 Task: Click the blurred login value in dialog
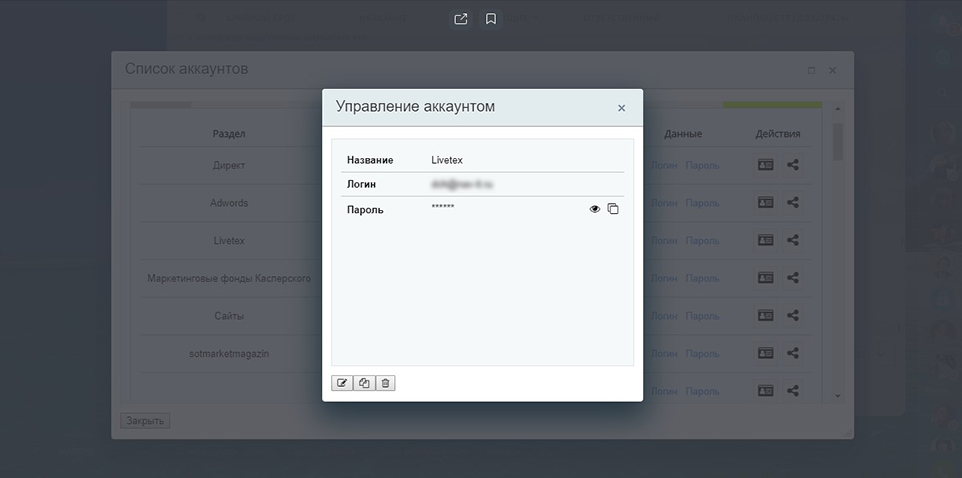coord(462,184)
